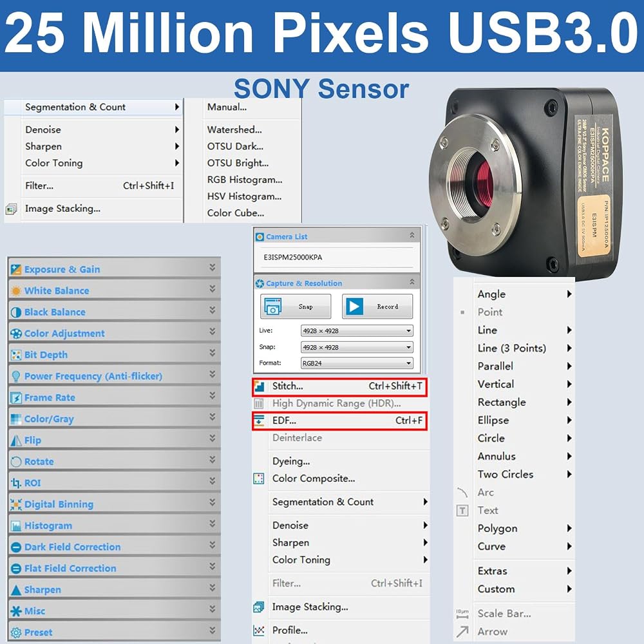Collapse the Capture & Resolution panel
Screen dimensions: 644x644
click(x=412, y=282)
